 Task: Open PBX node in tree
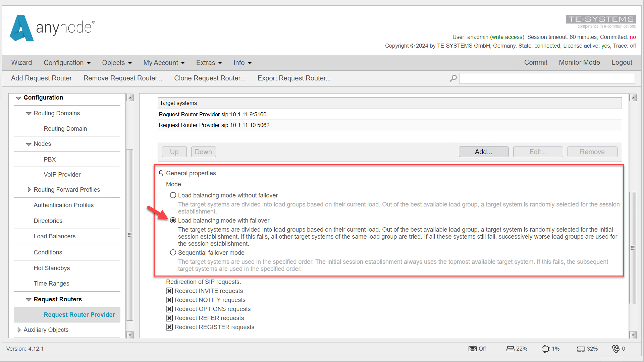point(50,160)
